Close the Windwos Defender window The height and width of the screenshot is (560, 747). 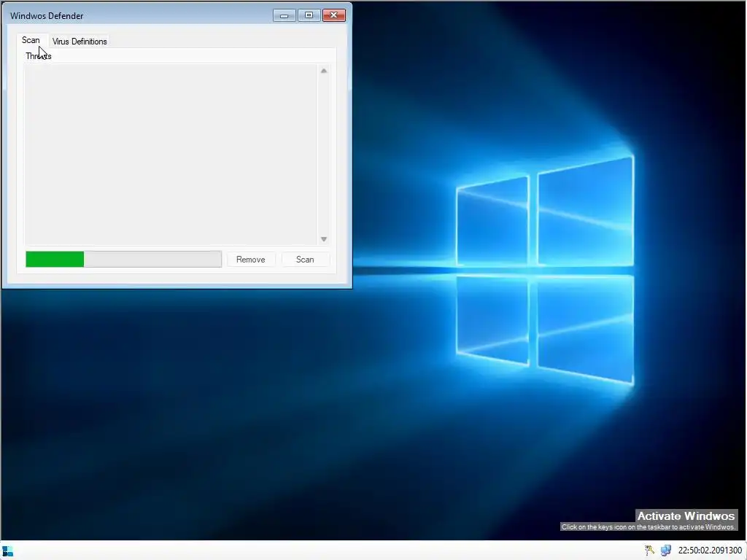pyautogui.click(x=334, y=16)
